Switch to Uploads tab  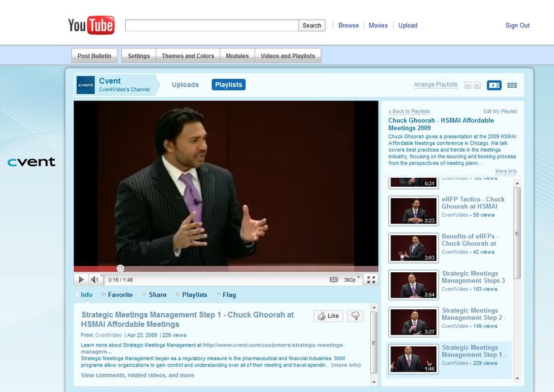coord(185,85)
